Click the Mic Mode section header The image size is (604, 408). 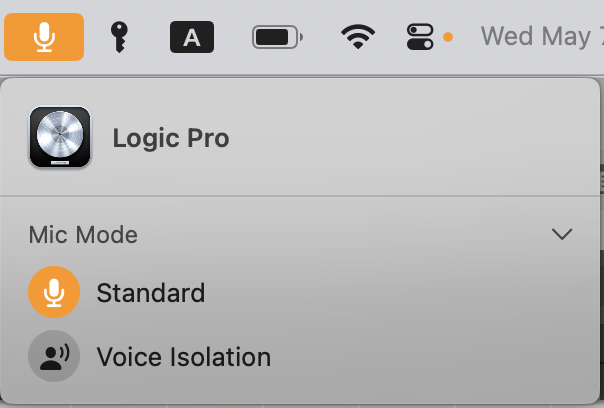coord(83,235)
